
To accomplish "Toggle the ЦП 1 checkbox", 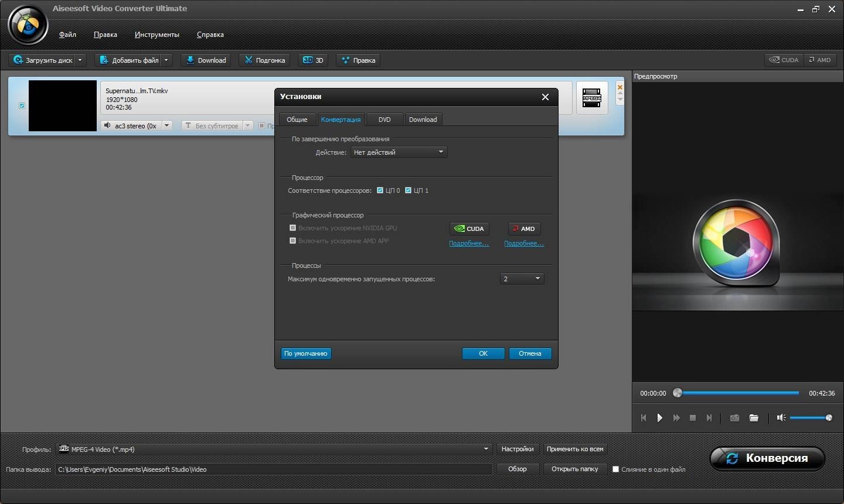I will click(x=408, y=190).
